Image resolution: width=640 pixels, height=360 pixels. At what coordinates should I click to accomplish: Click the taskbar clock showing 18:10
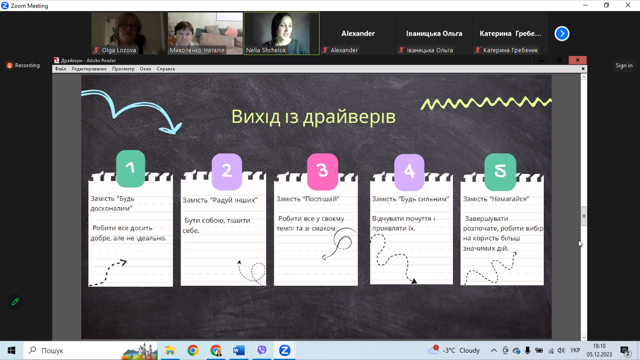tap(599, 350)
